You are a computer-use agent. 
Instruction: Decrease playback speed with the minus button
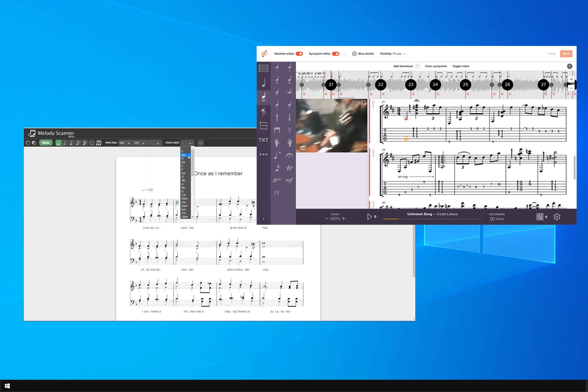tap(327, 219)
